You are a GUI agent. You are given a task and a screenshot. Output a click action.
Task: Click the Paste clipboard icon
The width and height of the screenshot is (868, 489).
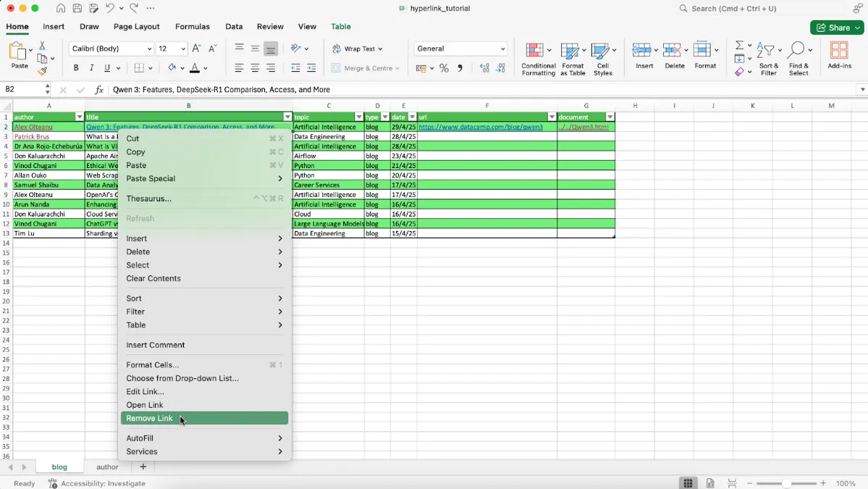[18, 54]
